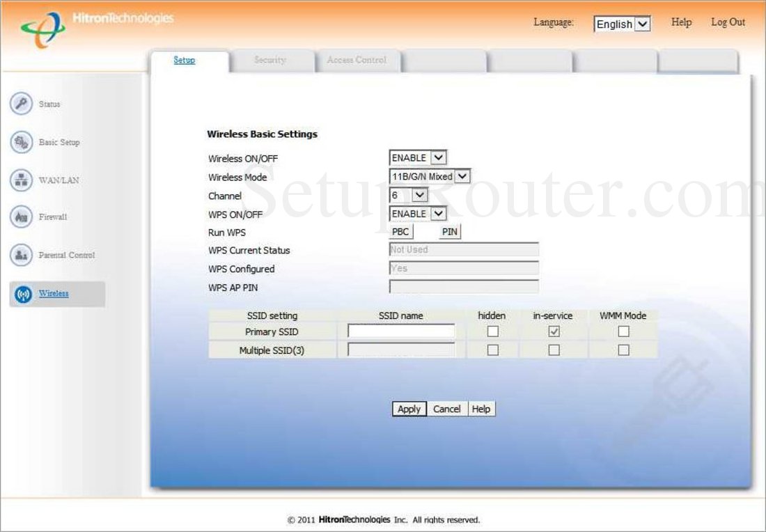Click the Apply button
This screenshot has width=766, height=532.
(x=408, y=409)
